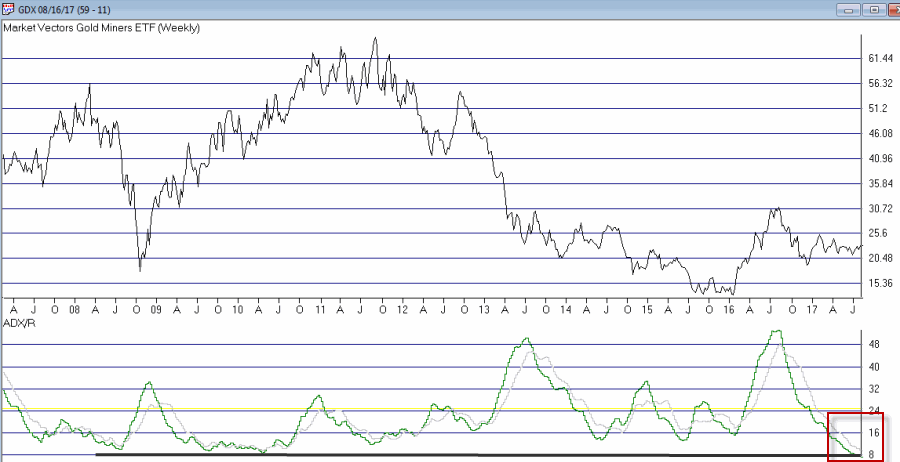The width and height of the screenshot is (900, 462).
Task: Maximize the GDX chart window
Action: (874, 10)
